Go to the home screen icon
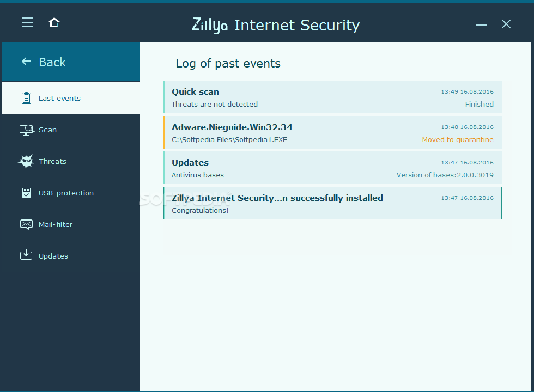The height and width of the screenshot is (392, 534). (54, 22)
